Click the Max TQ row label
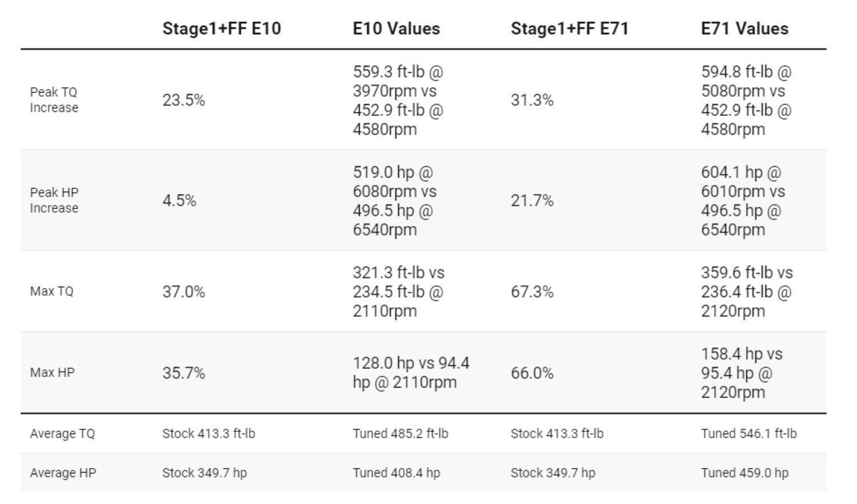The height and width of the screenshot is (504, 857). click(51, 292)
